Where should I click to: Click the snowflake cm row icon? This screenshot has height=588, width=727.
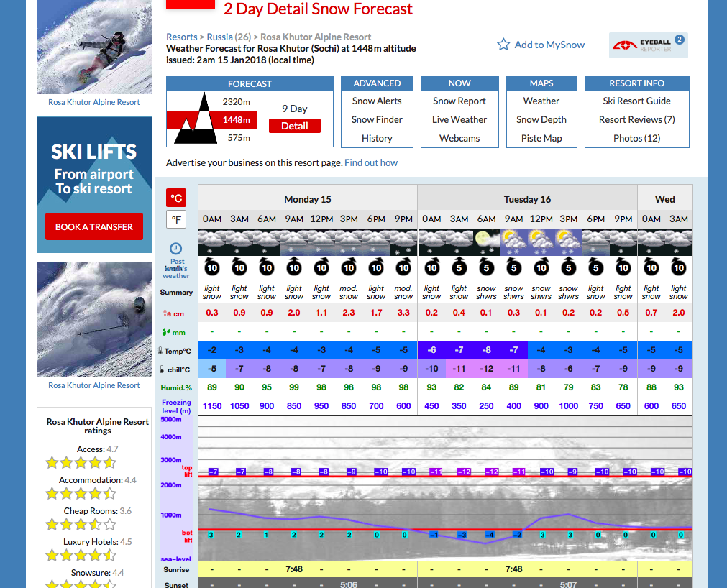click(167, 313)
